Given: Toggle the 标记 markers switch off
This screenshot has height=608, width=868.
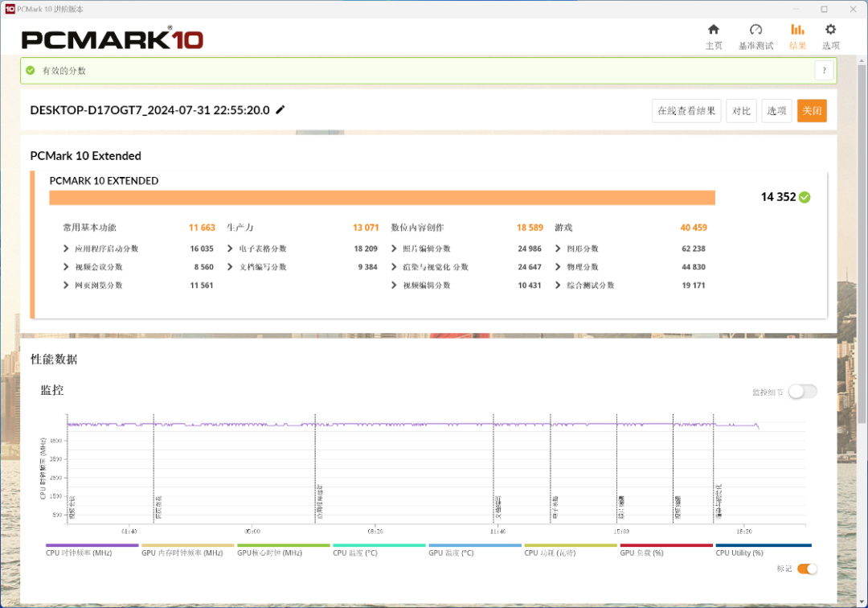Looking at the screenshot, I should (807, 569).
